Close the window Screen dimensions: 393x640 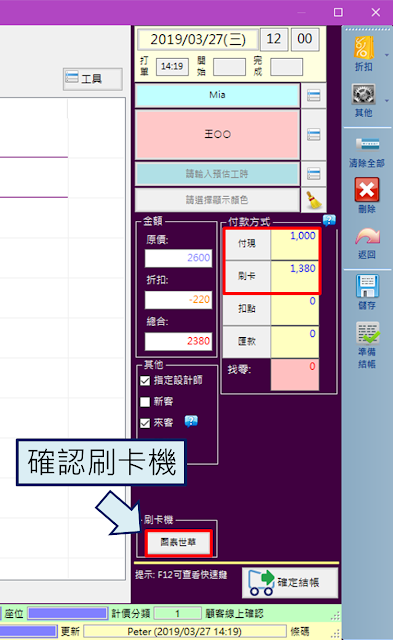click(x=376, y=12)
